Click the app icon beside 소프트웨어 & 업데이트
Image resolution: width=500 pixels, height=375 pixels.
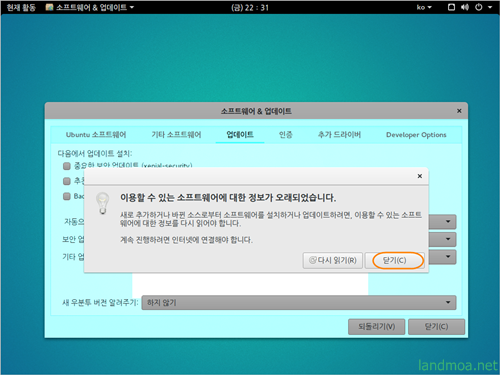coord(49,7)
